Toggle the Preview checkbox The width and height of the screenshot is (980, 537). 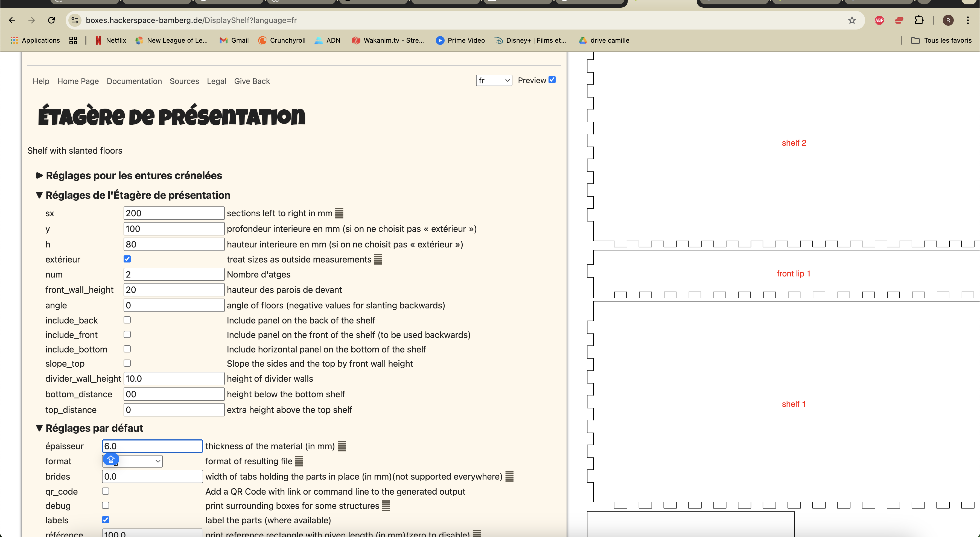pos(552,80)
